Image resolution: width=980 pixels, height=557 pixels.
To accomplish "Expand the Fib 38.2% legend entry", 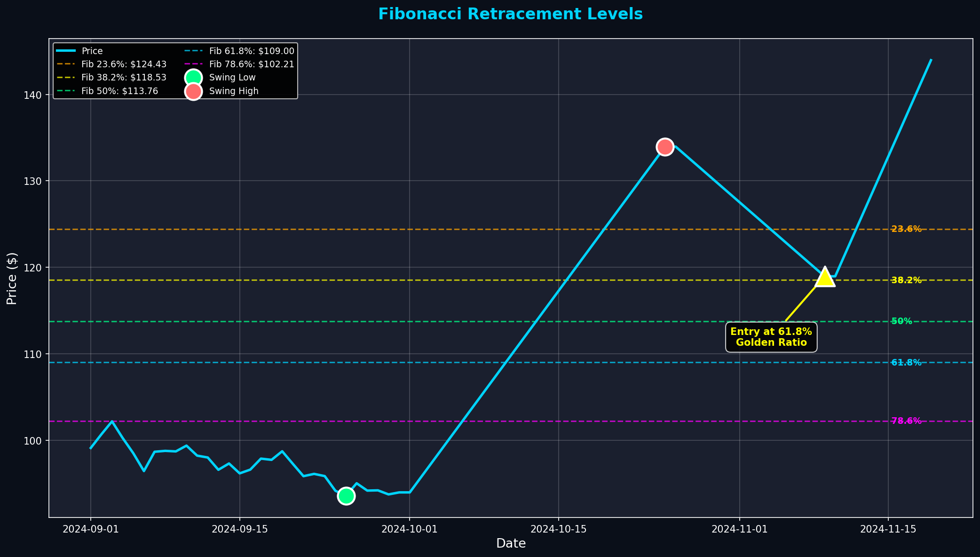I will 123,77.
